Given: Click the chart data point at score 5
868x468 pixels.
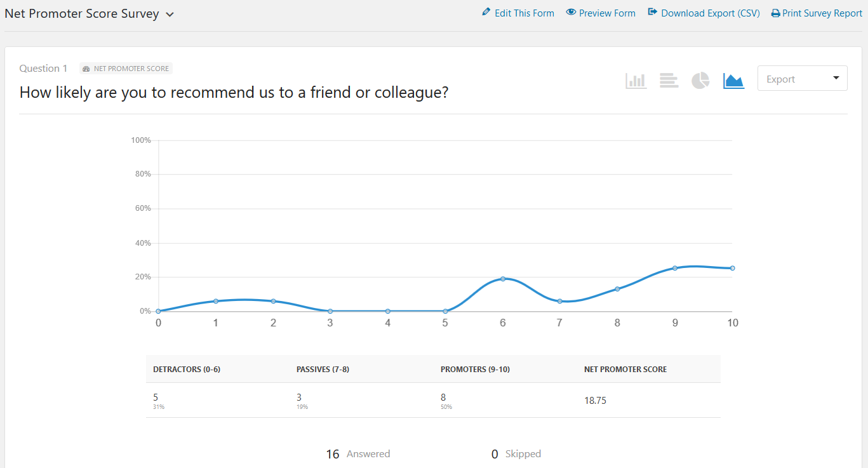Looking at the screenshot, I should click(x=445, y=311).
